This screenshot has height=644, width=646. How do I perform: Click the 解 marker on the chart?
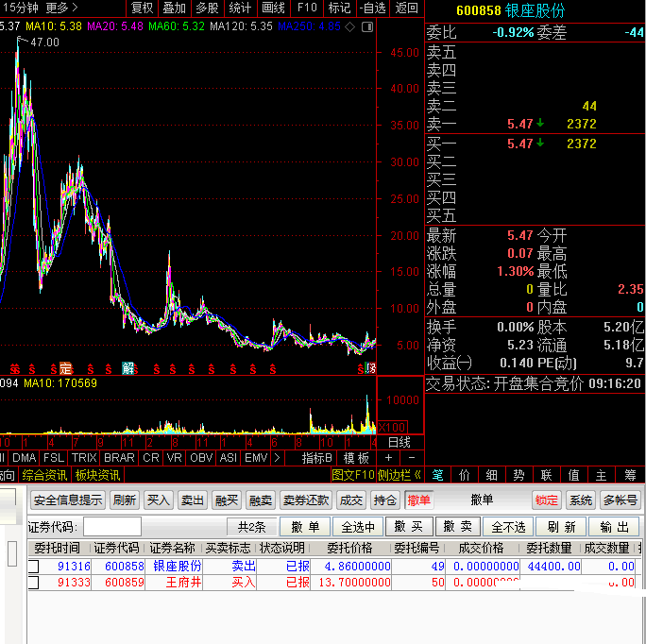128,367
